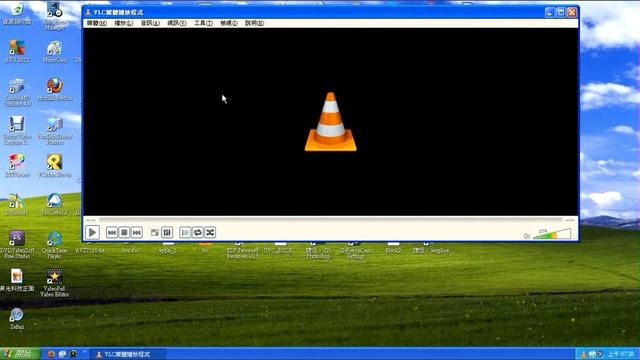Click on the playback seek bar
The image size is (640, 360).
[331, 220]
